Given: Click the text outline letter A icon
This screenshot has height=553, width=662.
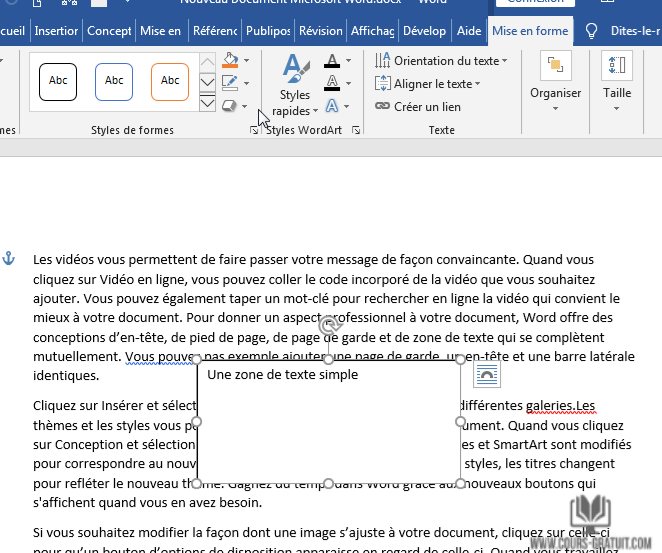Looking at the screenshot, I should (x=333, y=84).
